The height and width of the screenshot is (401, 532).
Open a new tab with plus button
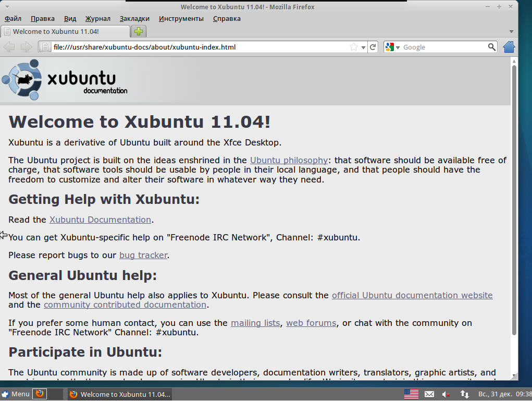point(139,32)
